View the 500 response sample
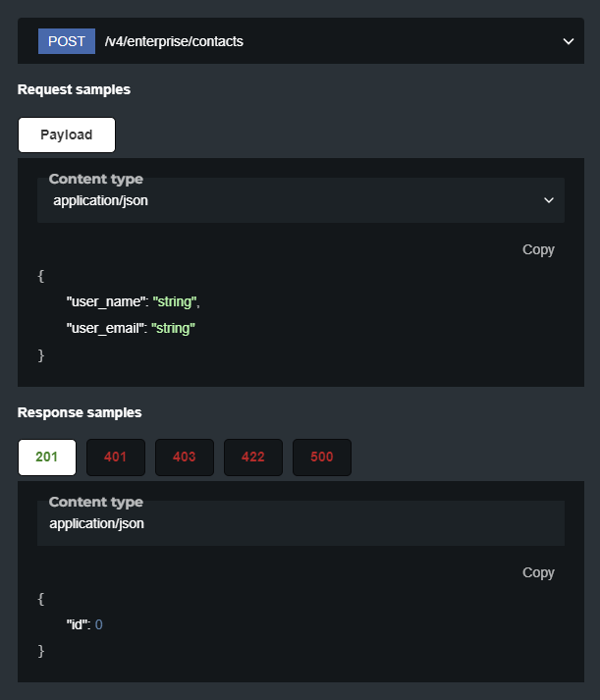The image size is (600, 700). coord(322,458)
